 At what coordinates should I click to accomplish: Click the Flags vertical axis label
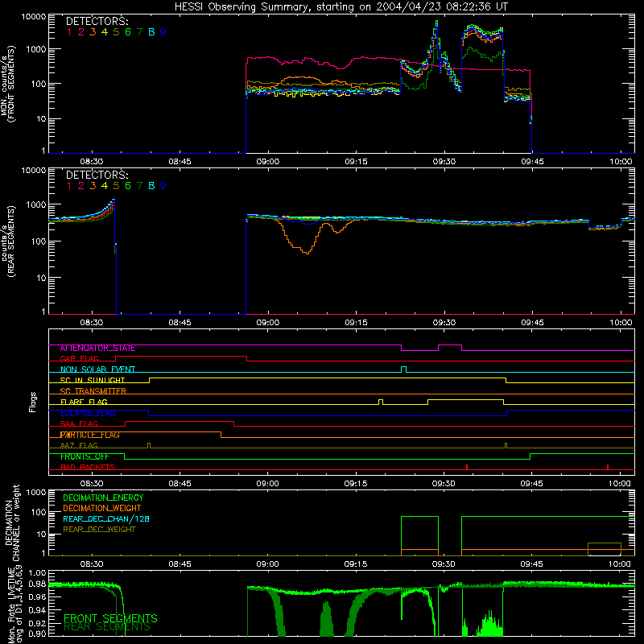pyautogui.click(x=33, y=402)
